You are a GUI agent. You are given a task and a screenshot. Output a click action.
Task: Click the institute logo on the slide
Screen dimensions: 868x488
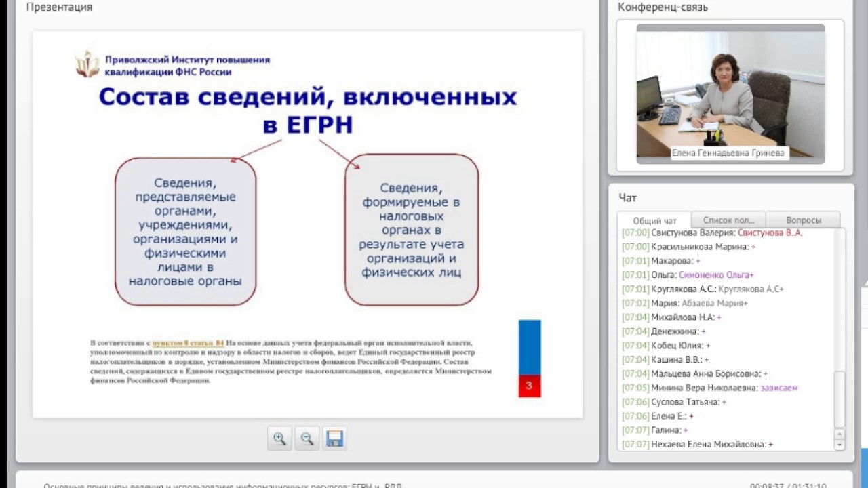coord(87,64)
